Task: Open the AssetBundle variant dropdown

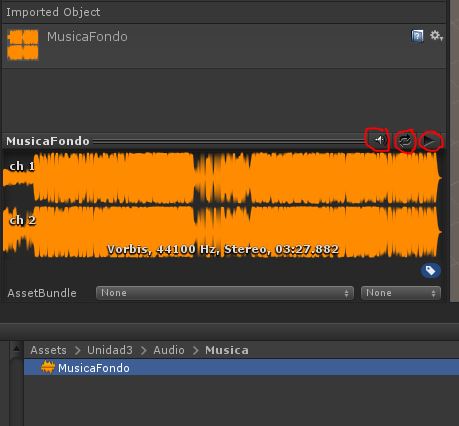Action: (x=401, y=293)
